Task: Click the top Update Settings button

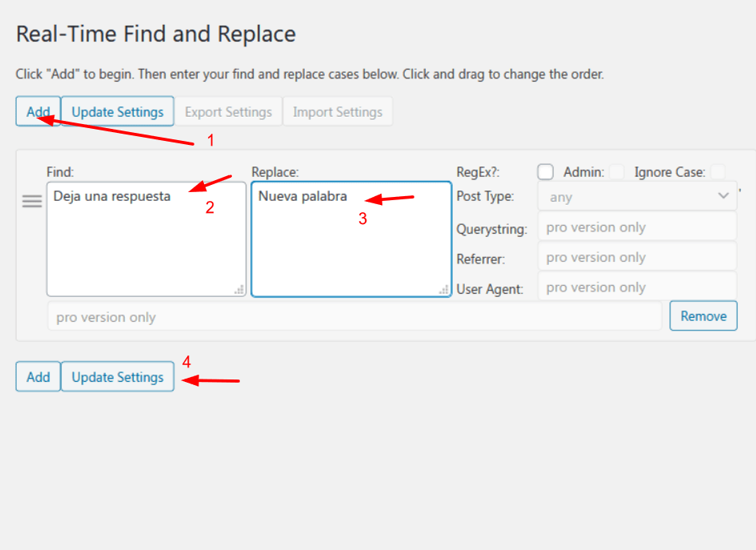Action: [x=118, y=111]
